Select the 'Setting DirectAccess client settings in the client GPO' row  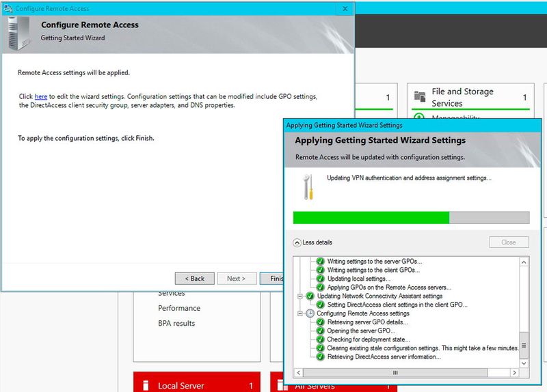[397, 305]
